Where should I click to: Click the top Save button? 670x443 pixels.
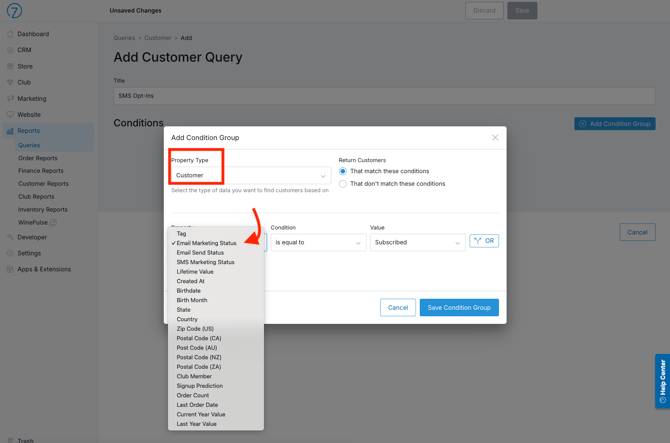click(x=522, y=11)
